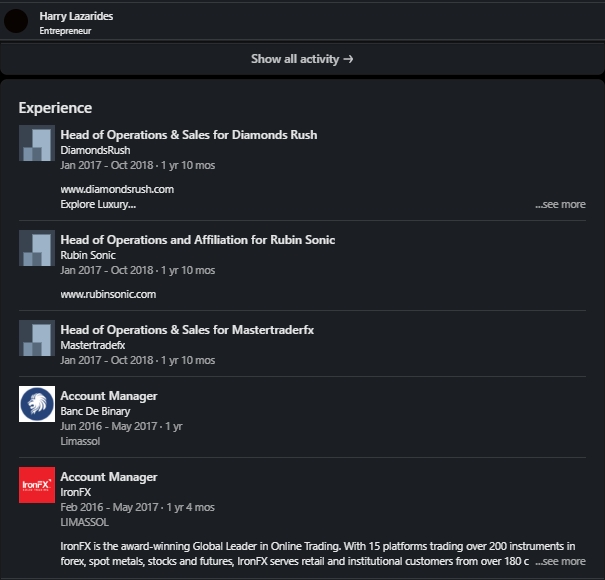Click the DiamondsRush company placeholder logo

click(37, 143)
